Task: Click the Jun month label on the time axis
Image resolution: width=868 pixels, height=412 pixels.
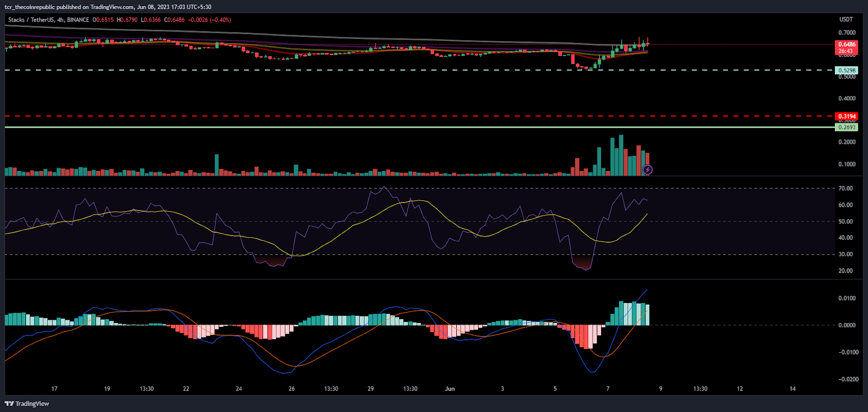Action: pyautogui.click(x=450, y=389)
